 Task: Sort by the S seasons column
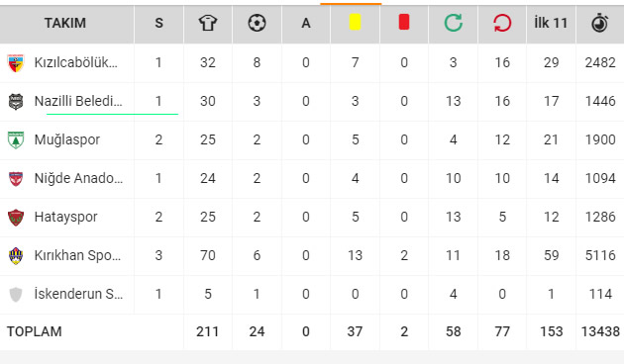[x=158, y=23]
